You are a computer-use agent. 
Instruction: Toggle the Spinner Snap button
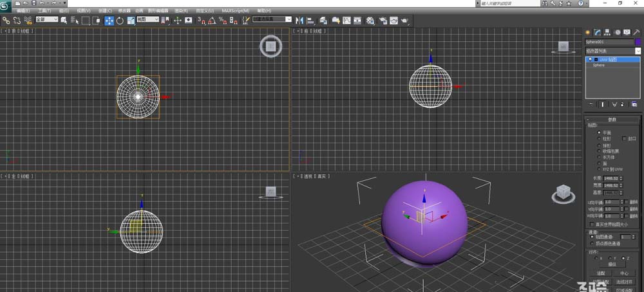pos(233,20)
